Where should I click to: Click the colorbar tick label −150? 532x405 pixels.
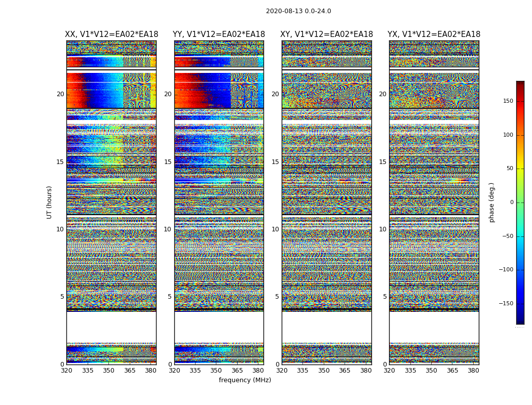point(506,303)
